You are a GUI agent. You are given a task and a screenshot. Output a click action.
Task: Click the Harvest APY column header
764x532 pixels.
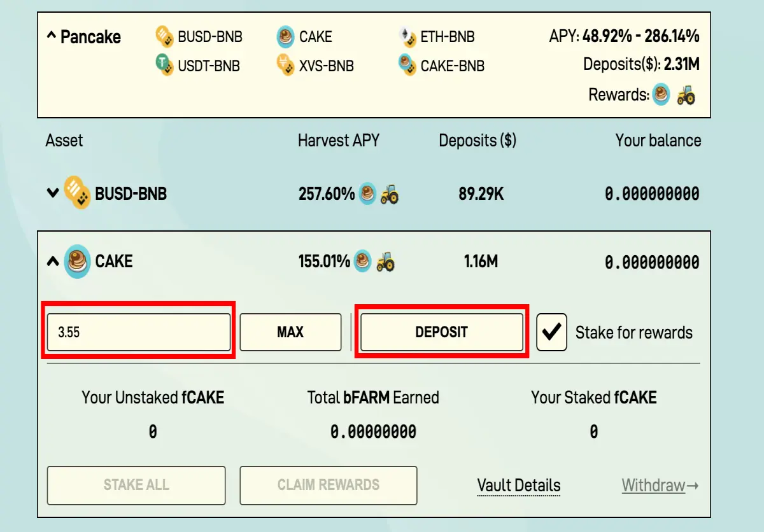pyautogui.click(x=339, y=141)
